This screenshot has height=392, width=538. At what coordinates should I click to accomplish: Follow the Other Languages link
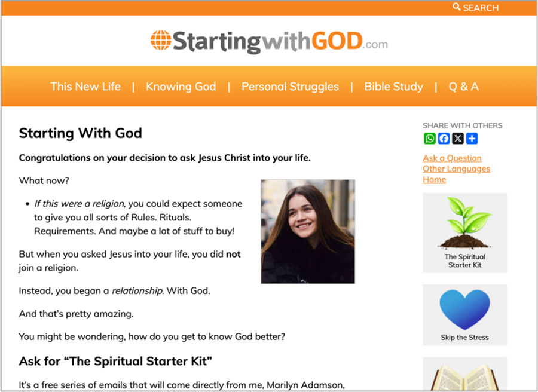456,169
